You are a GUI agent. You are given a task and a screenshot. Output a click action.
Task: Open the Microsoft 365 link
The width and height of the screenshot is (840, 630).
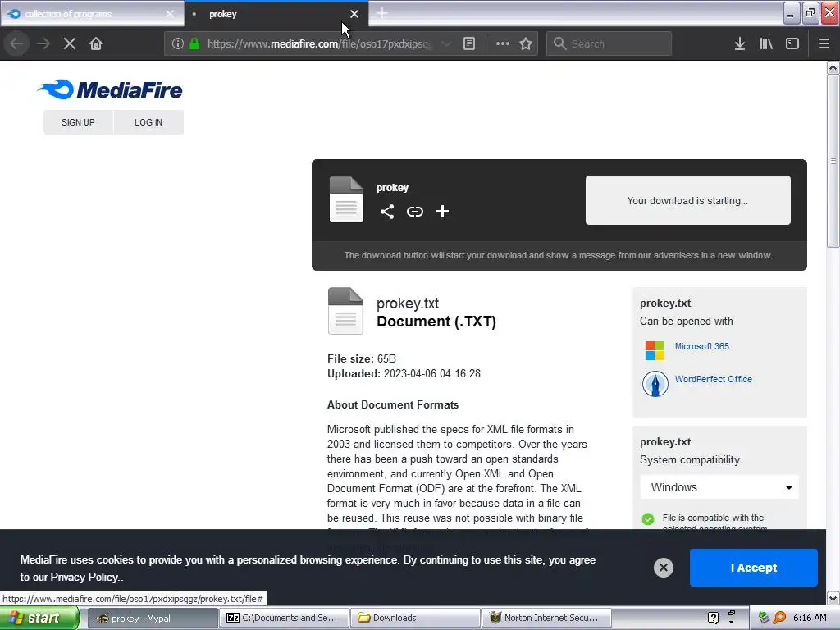click(702, 347)
